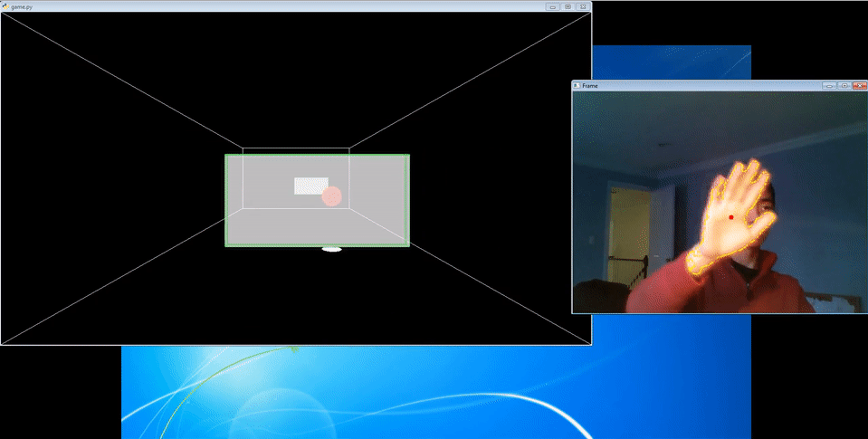Click the white ellipse shadow below paddle
The image size is (868, 439).
pyautogui.click(x=331, y=250)
